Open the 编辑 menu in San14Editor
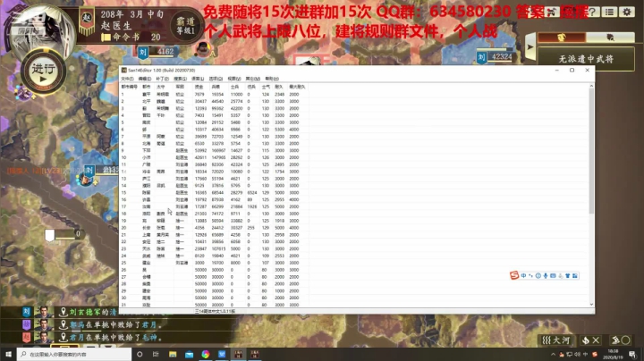The width and height of the screenshot is (644, 361). pos(145,79)
